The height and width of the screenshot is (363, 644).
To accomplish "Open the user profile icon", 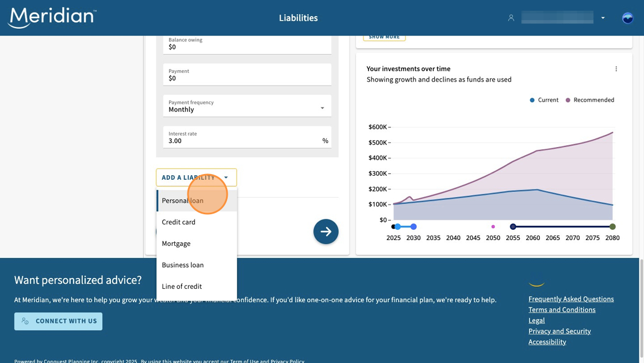I will point(511,18).
